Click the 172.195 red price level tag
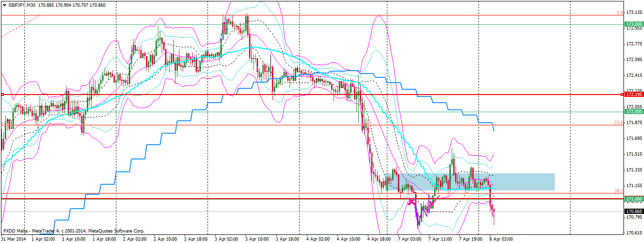Viewport: 644px width, 243px height. point(633,95)
